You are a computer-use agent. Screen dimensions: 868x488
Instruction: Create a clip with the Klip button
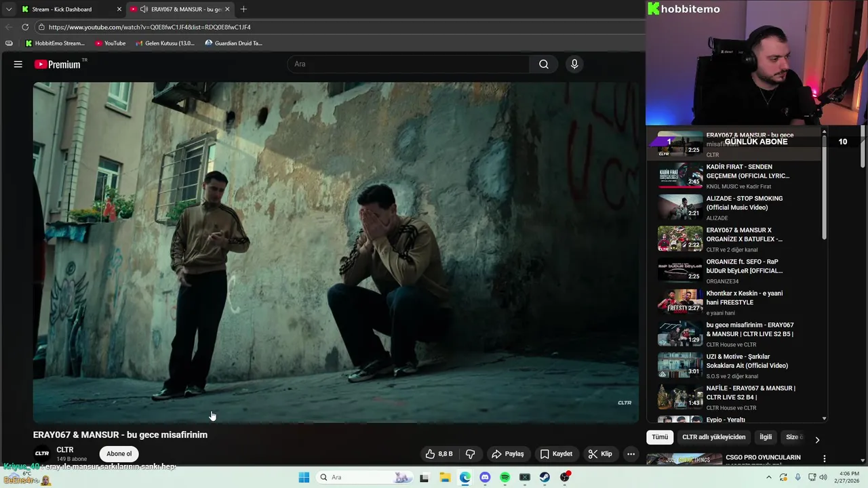pyautogui.click(x=600, y=454)
